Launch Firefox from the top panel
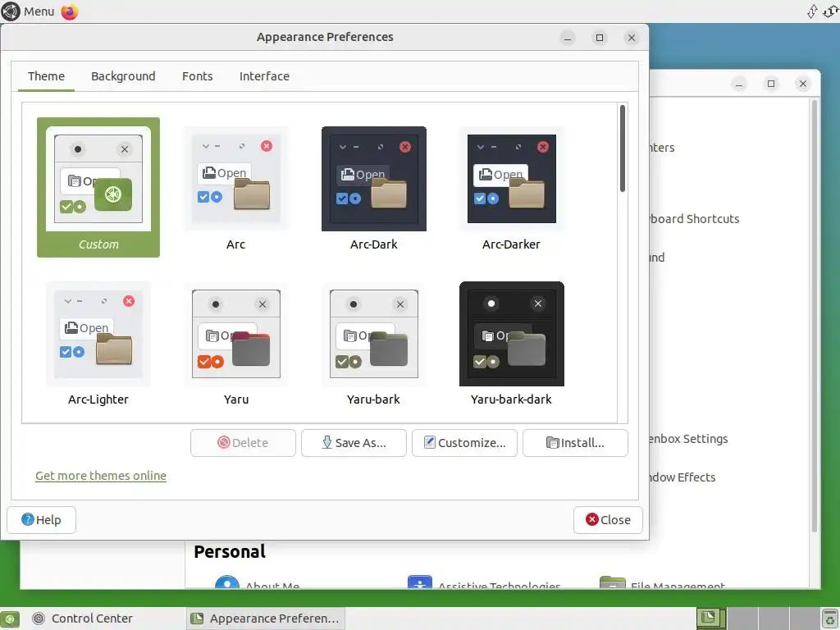The width and height of the screenshot is (840, 630). tap(69, 11)
